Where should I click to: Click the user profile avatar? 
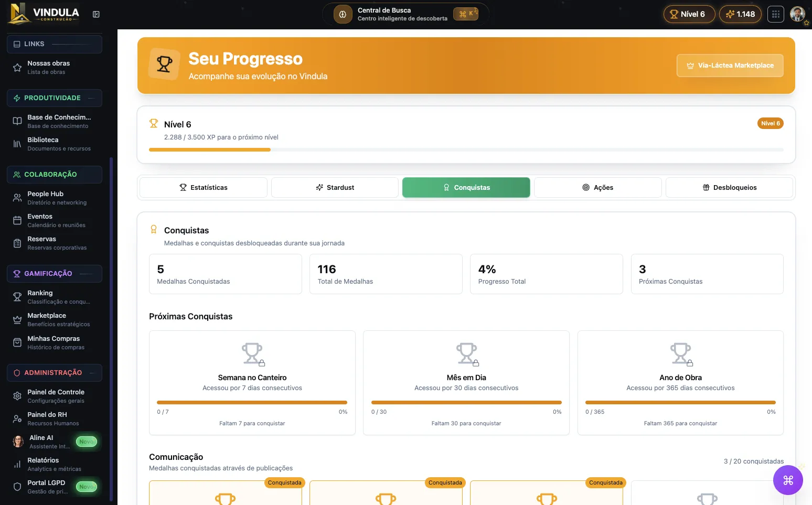(797, 14)
